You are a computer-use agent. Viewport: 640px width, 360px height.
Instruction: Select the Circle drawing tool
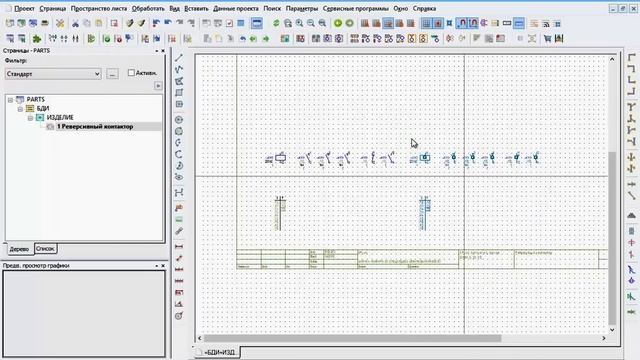tap(179, 120)
